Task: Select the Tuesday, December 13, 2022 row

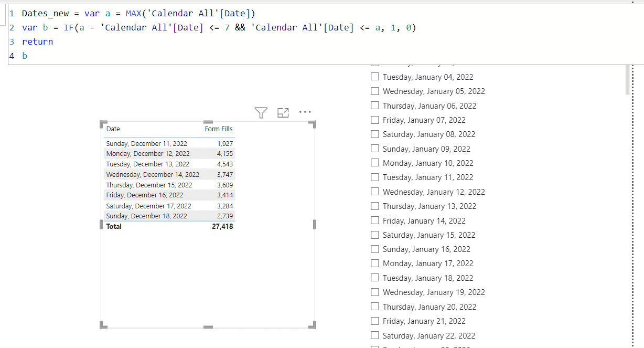Action: 169,164
